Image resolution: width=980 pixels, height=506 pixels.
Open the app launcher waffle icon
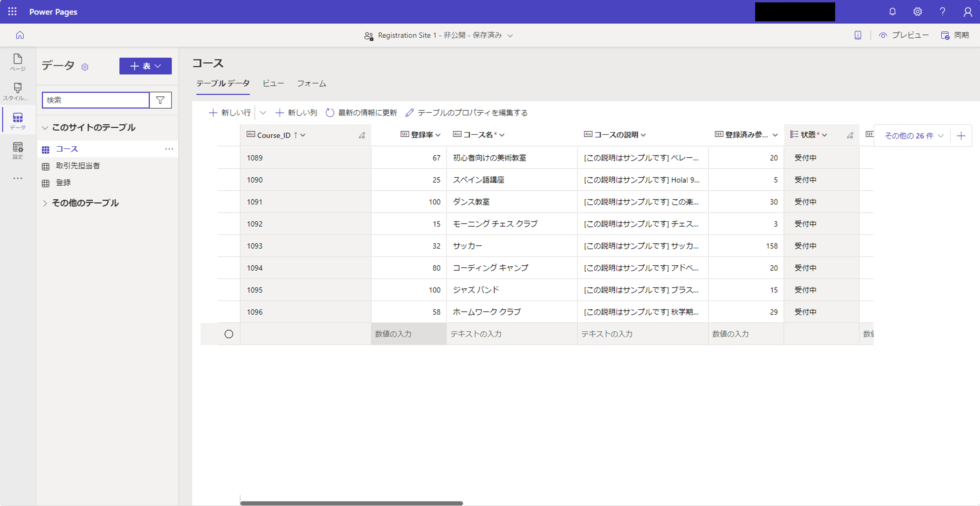click(12, 11)
